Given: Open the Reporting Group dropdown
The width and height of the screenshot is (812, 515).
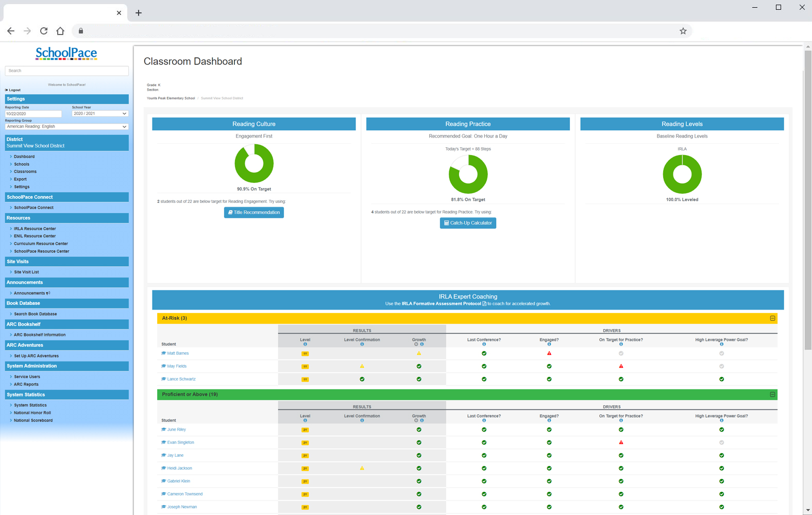Looking at the screenshot, I should (x=66, y=126).
